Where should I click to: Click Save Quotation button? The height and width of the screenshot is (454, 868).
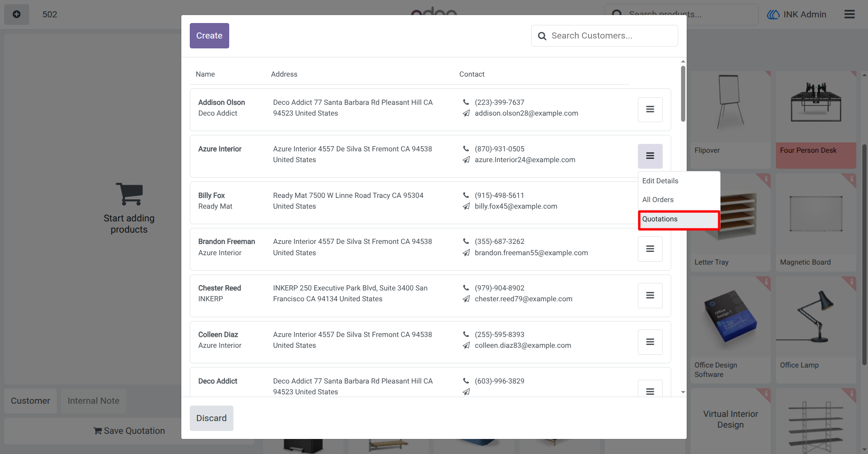pos(129,431)
